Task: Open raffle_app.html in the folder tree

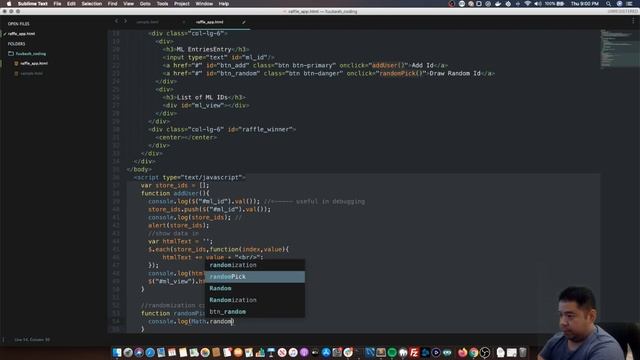Action: coord(34,63)
